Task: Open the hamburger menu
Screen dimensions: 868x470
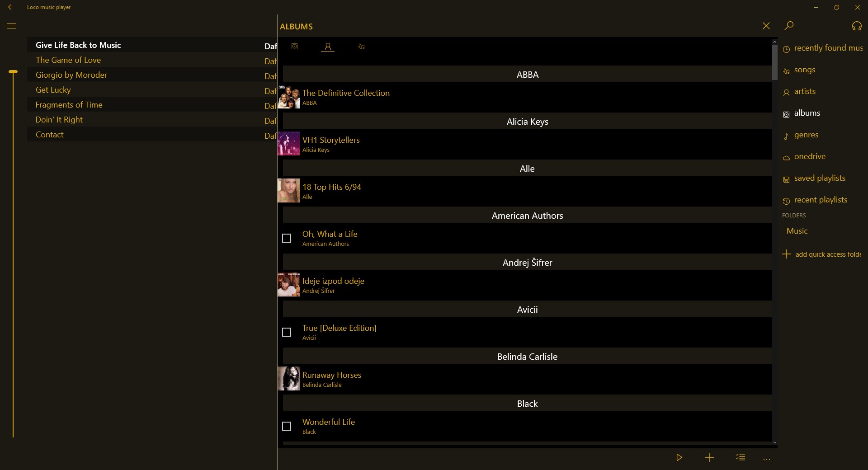Action: 12,26
